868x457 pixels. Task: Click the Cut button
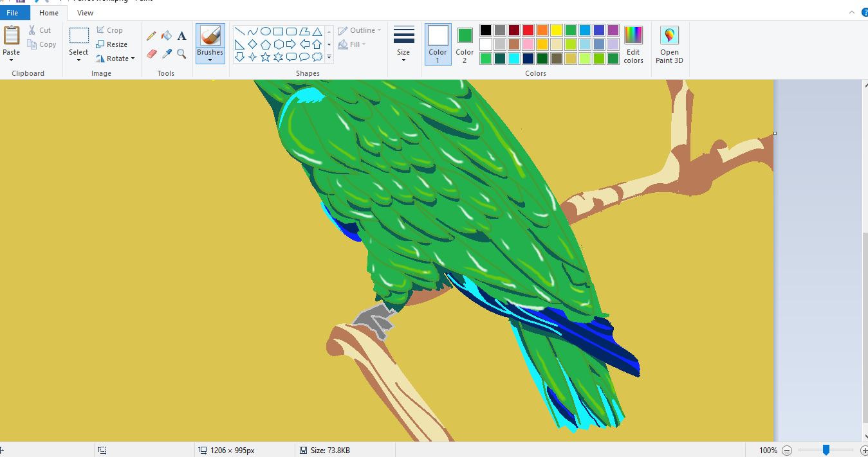pyautogui.click(x=39, y=30)
